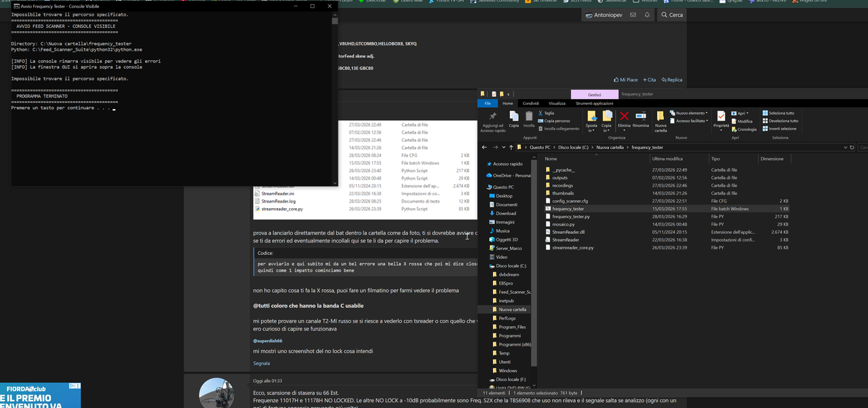The height and width of the screenshot is (408, 868).
Task: Open recent locations dropdown chevron
Action: click(x=502, y=147)
